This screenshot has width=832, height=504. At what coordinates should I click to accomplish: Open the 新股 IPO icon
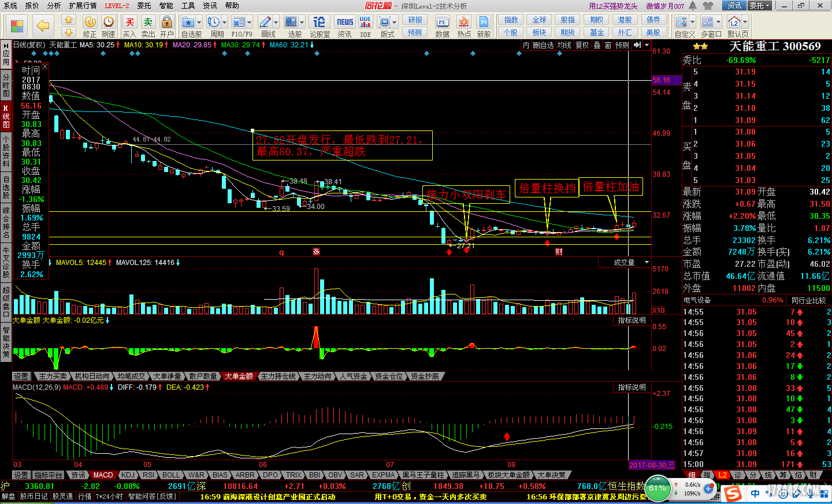484,26
